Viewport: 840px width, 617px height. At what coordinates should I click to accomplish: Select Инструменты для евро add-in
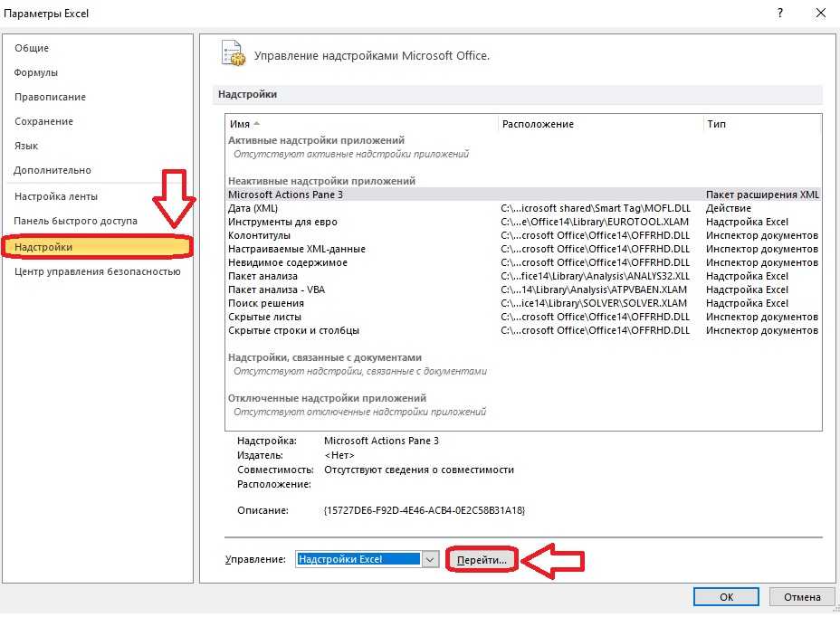(x=282, y=222)
